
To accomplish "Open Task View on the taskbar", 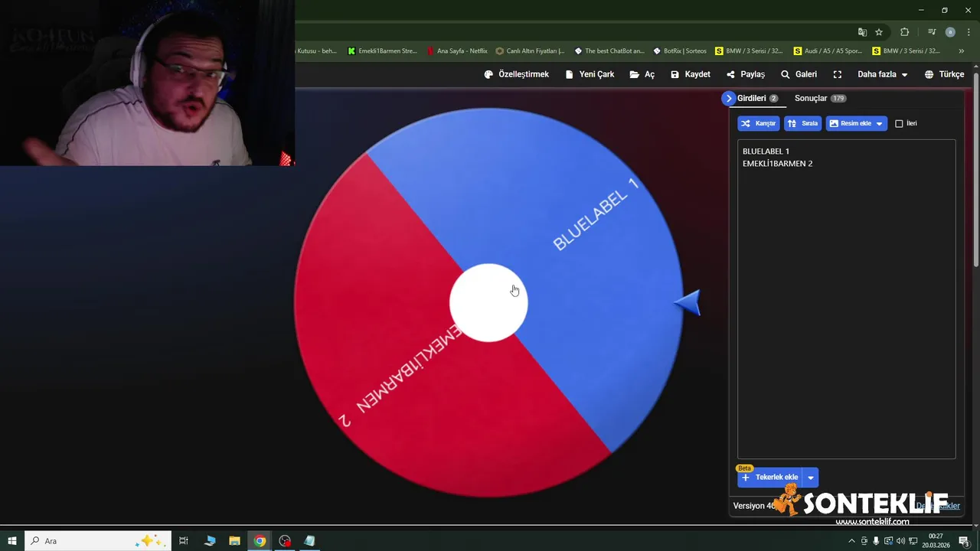I will click(184, 541).
